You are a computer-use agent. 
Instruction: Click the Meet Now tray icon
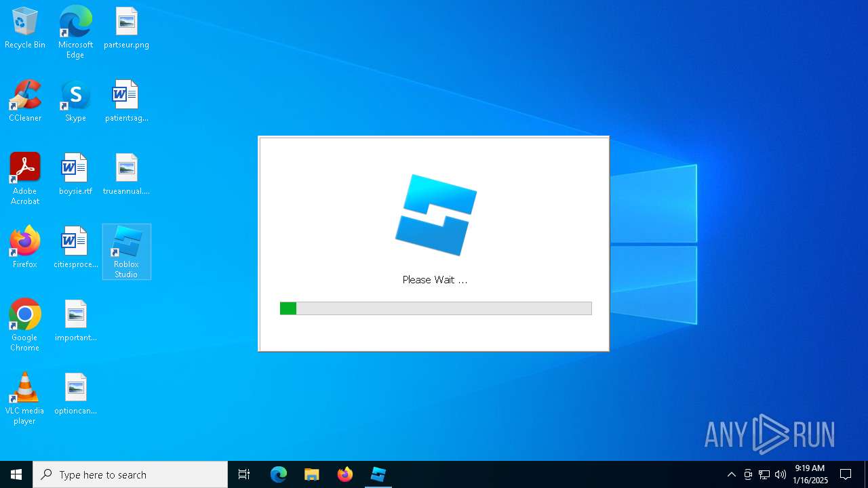(x=748, y=474)
